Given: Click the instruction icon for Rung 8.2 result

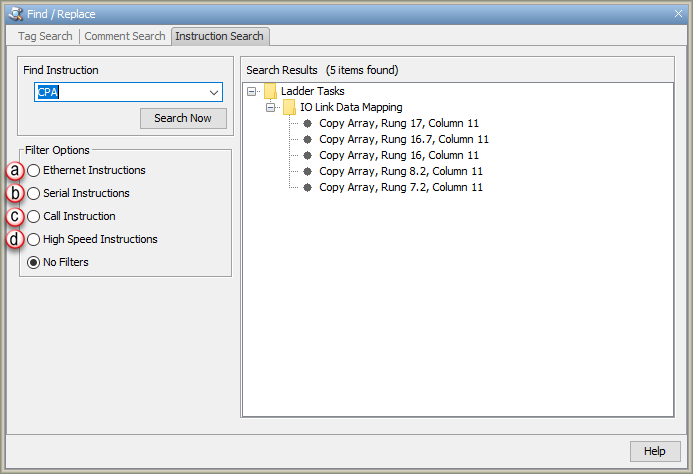Looking at the screenshot, I should (307, 171).
